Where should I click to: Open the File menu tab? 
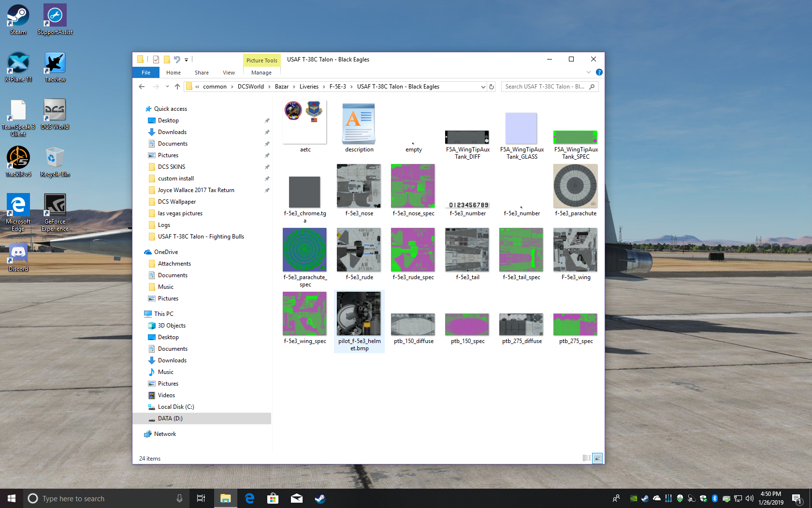pos(146,73)
